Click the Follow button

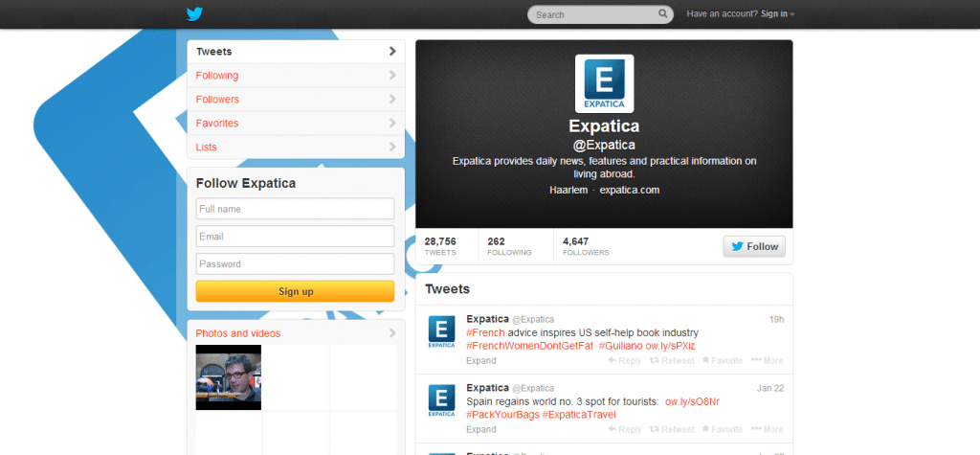click(754, 246)
